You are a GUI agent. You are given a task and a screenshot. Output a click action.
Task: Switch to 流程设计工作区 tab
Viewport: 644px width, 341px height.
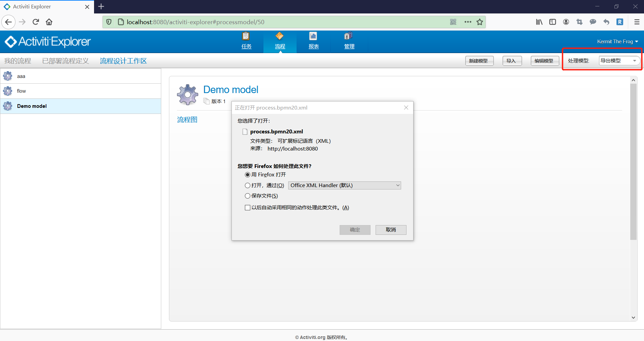[123, 61]
